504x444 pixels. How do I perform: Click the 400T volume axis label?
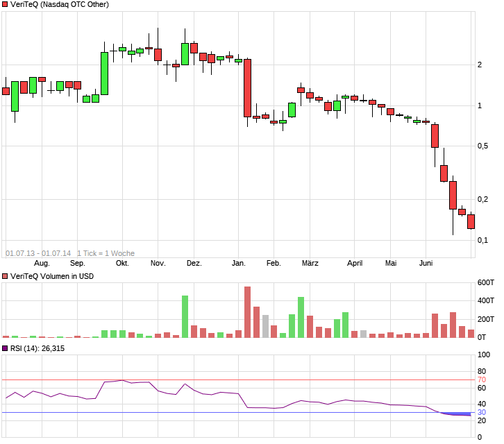point(486,300)
